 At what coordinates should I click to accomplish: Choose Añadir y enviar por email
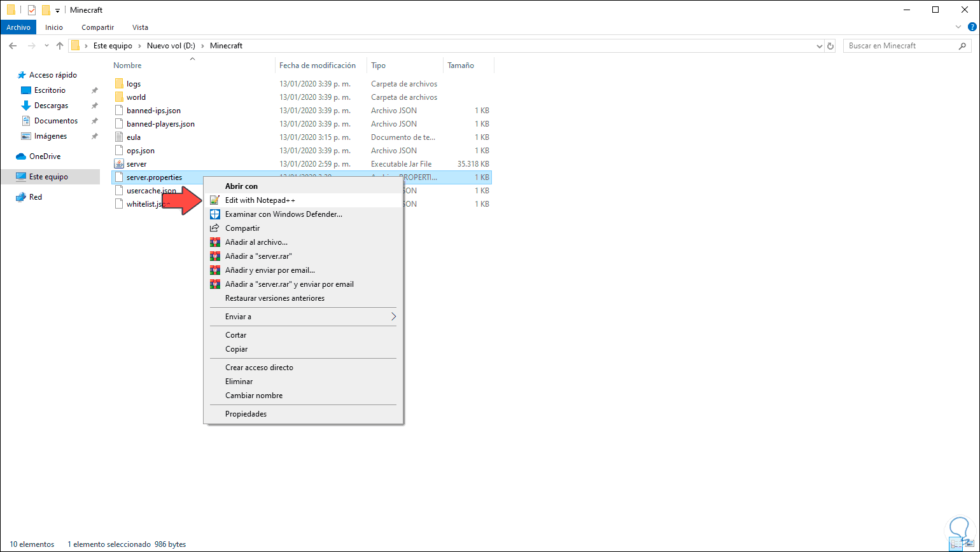point(303,270)
